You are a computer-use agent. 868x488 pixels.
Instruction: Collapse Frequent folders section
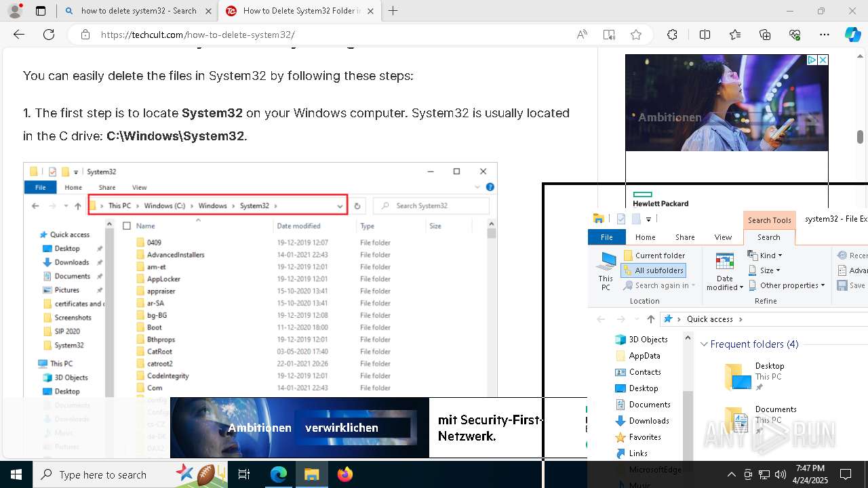[704, 344]
